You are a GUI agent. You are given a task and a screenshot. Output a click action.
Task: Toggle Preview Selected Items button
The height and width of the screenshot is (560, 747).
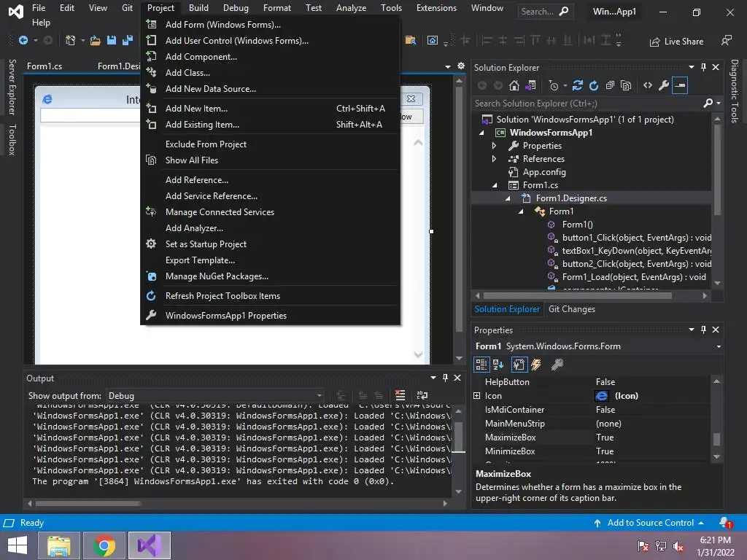[x=680, y=86]
